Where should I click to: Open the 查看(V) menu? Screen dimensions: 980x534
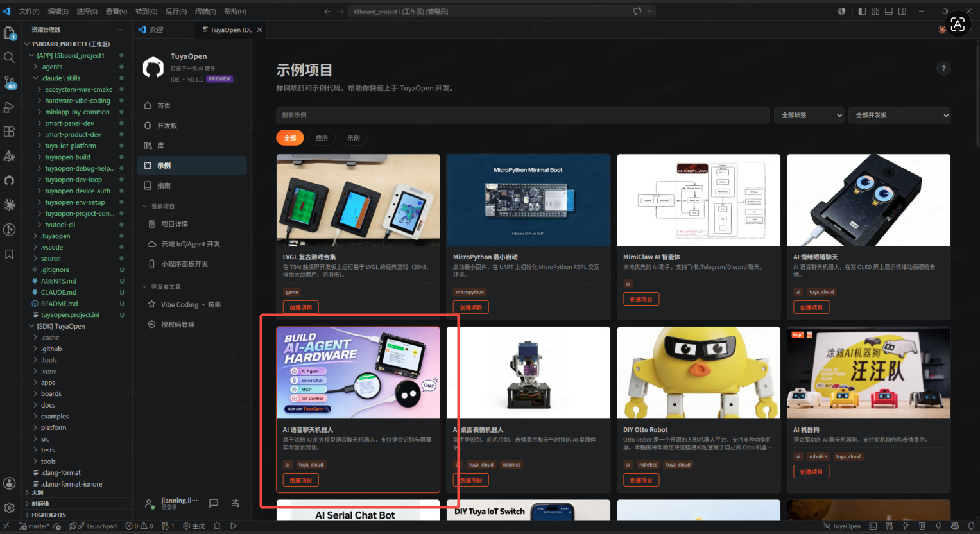tap(116, 11)
